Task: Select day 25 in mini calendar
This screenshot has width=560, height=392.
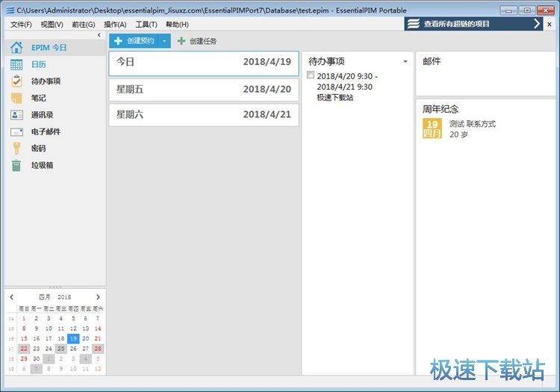Action: pos(61,349)
